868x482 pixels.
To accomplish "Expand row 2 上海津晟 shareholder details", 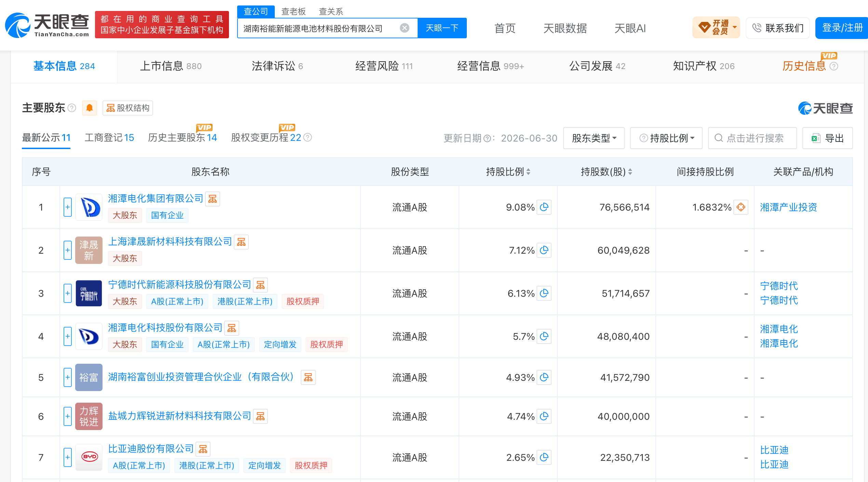I will (68, 250).
